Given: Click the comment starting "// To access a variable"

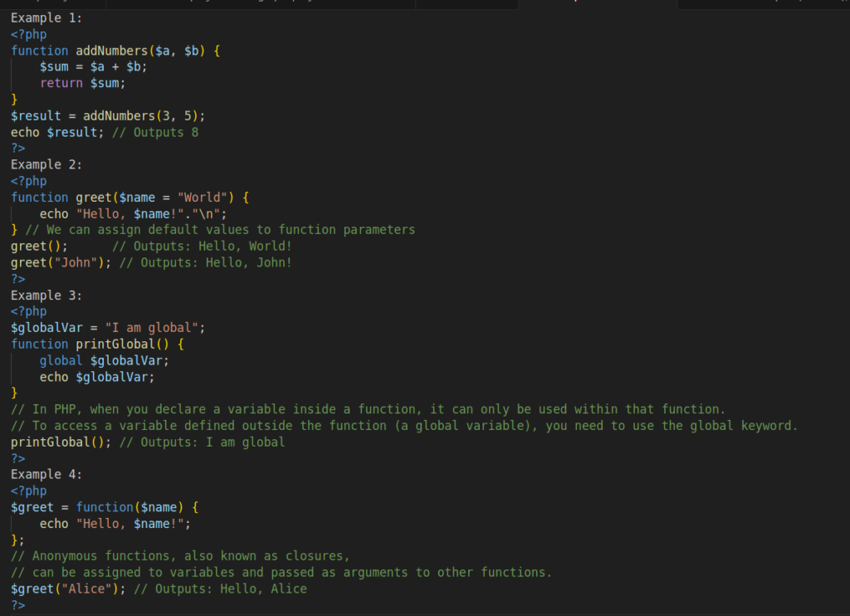Looking at the screenshot, I should click(404, 426).
